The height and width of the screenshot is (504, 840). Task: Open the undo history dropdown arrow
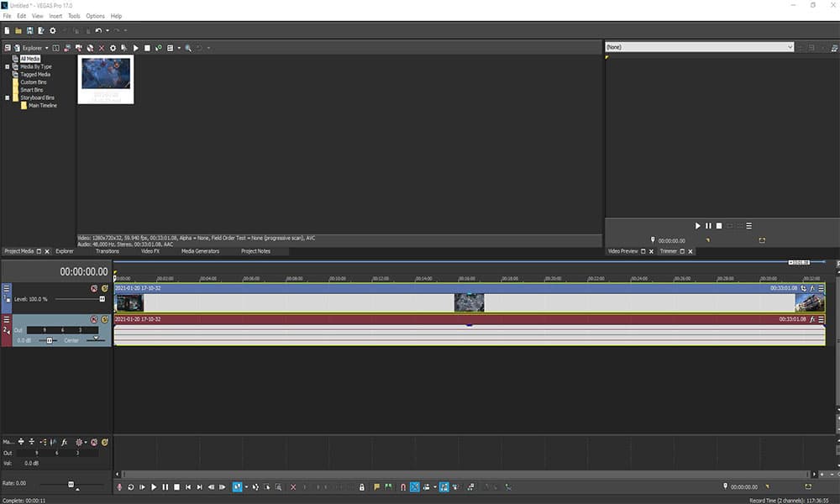coord(108,30)
